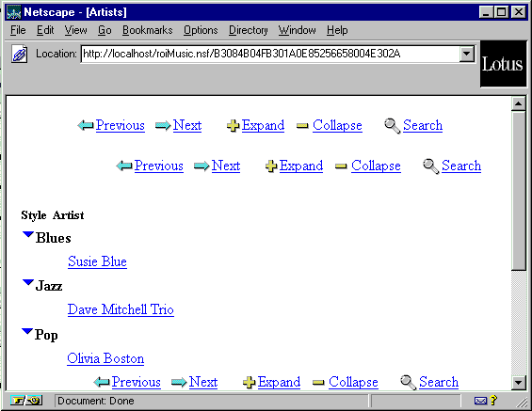Click the Document: Done status text
532x411 pixels.
click(96, 401)
